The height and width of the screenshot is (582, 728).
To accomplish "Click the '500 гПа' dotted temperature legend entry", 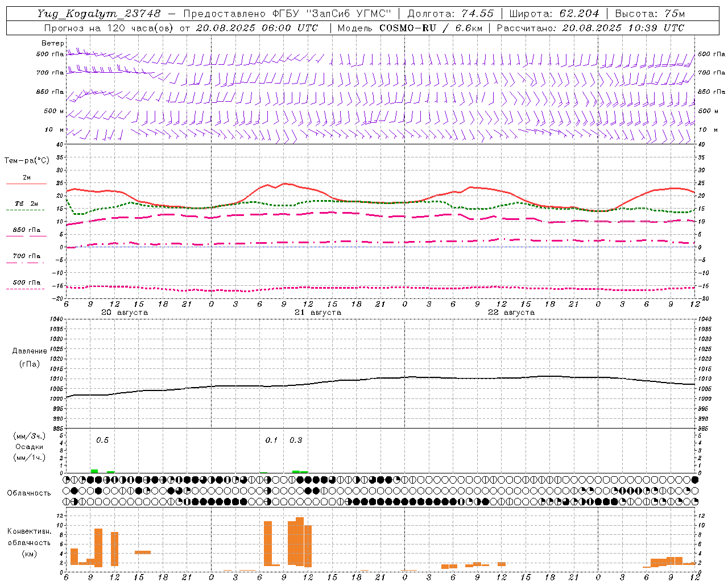I will click(25, 285).
